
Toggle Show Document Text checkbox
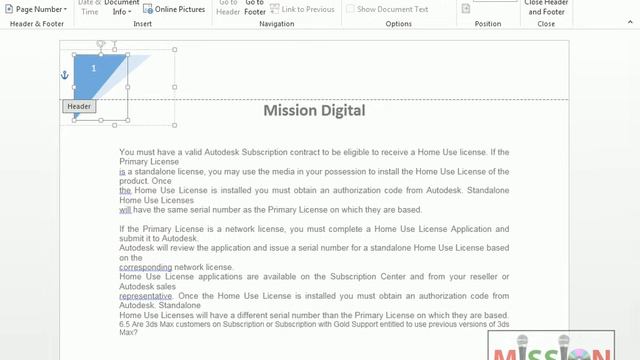[387, 9]
